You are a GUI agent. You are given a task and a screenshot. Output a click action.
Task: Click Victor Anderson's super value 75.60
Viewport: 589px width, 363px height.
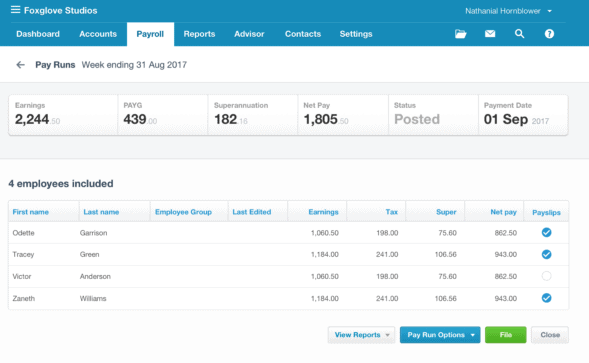[x=447, y=276]
